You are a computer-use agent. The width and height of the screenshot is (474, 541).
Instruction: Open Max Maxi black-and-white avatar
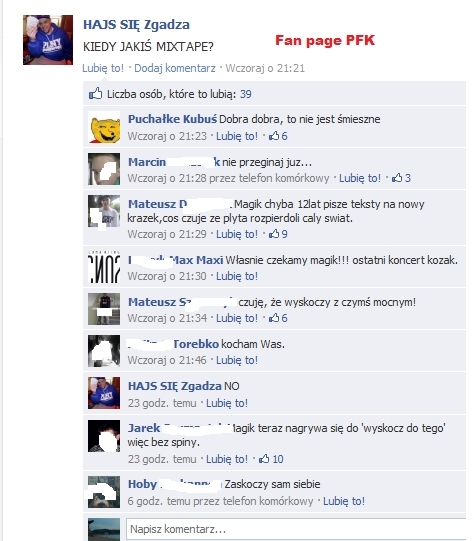[104, 268]
